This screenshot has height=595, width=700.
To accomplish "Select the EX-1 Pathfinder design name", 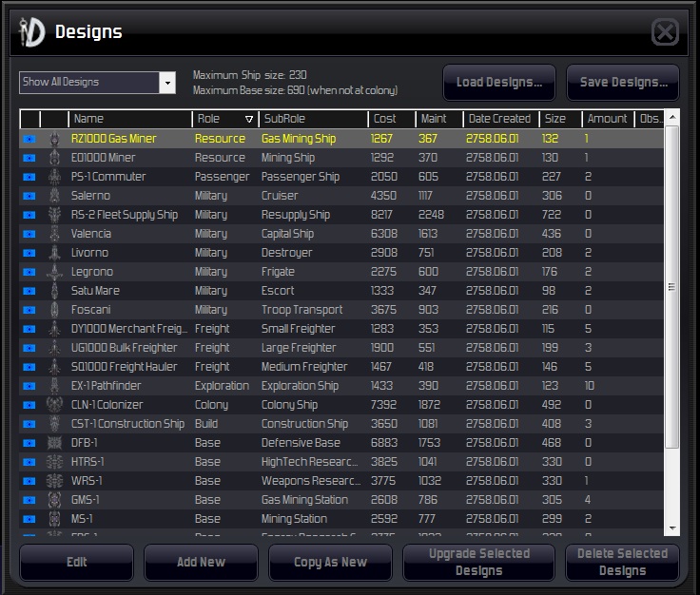I will (107, 386).
